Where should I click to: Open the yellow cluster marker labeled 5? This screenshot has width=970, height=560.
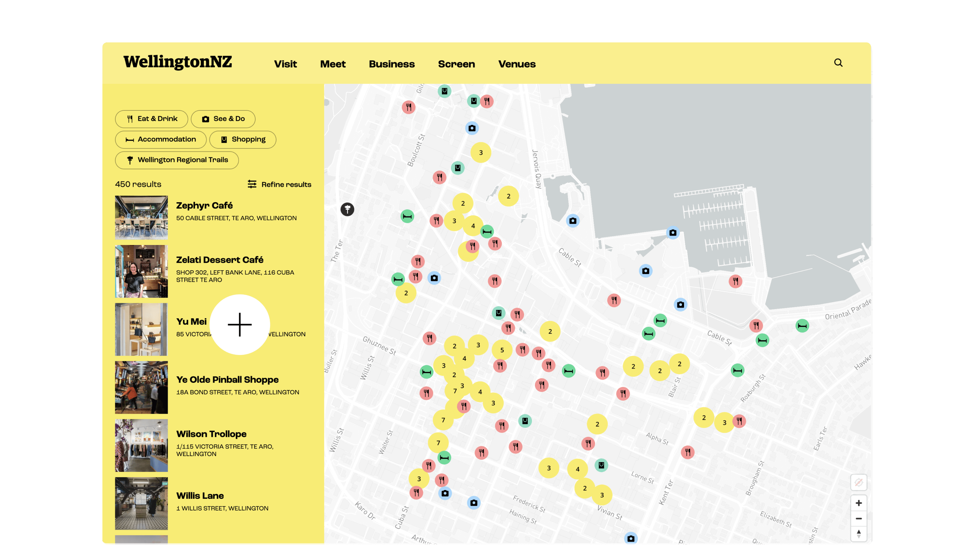pos(502,350)
